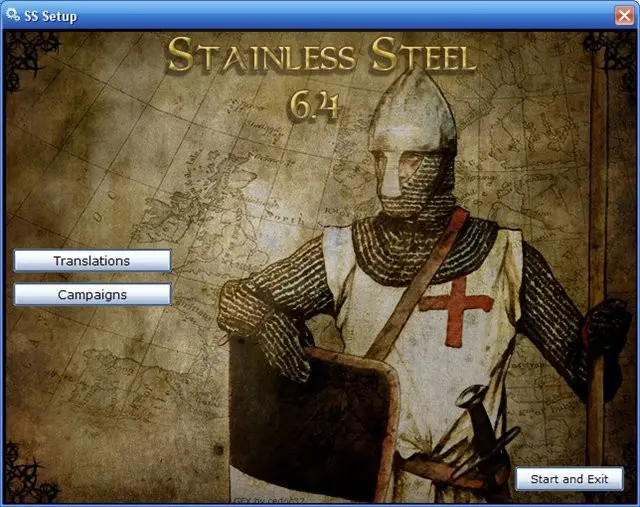Image resolution: width=640 pixels, height=507 pixels.
Task: Open the Translations options
Action: pyautogui.click(x=92, y=260)
